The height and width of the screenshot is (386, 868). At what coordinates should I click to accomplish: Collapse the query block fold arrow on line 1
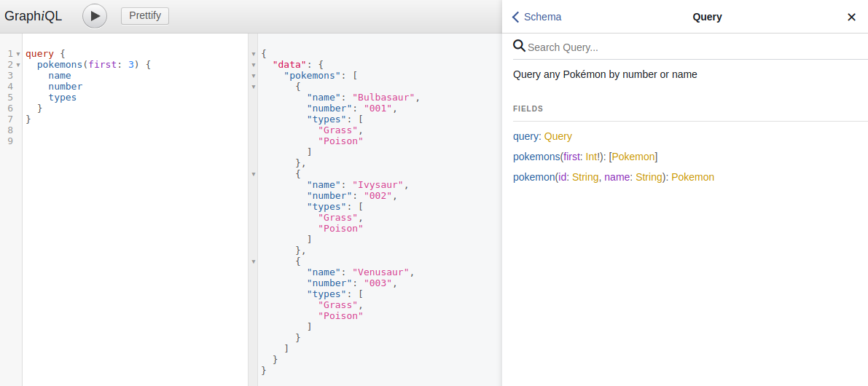(18, 54)
